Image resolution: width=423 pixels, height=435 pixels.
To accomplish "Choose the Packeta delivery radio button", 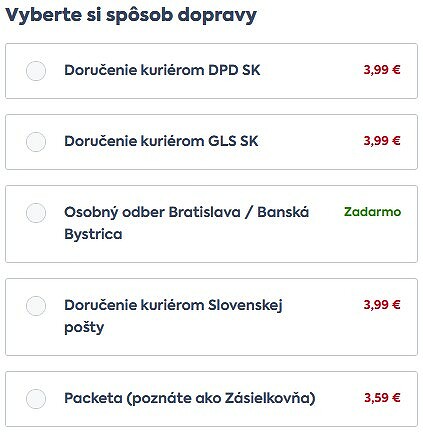I will pyautogui.click(x=36, y=399).
